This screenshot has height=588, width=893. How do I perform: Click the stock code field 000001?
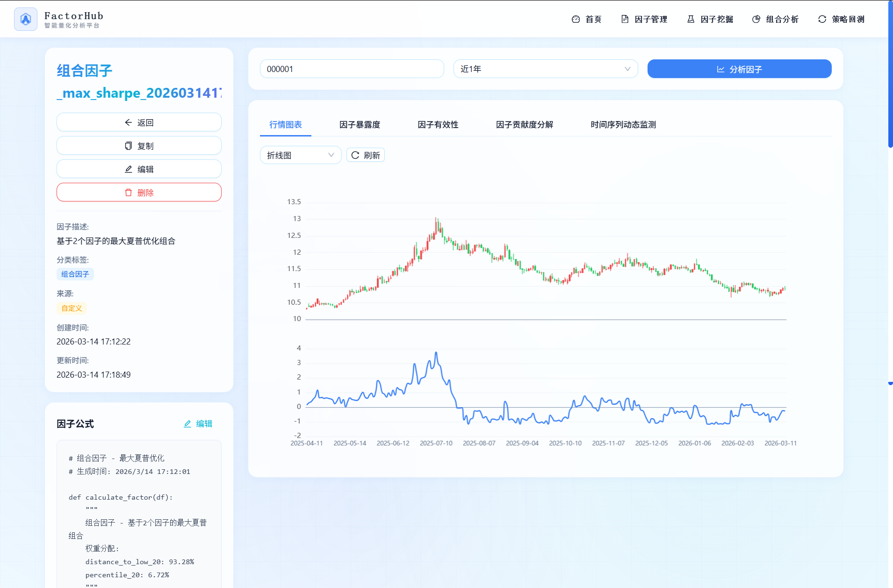click(352, 69)
